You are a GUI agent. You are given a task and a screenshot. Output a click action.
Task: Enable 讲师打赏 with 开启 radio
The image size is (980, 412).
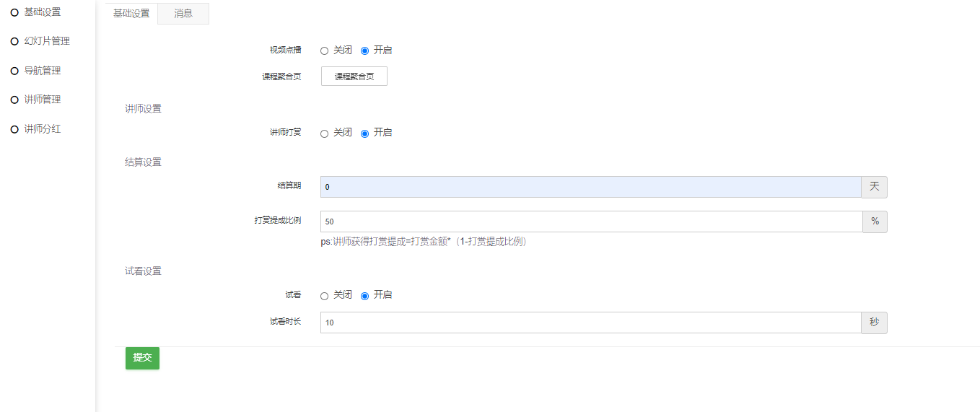point(364,133)
